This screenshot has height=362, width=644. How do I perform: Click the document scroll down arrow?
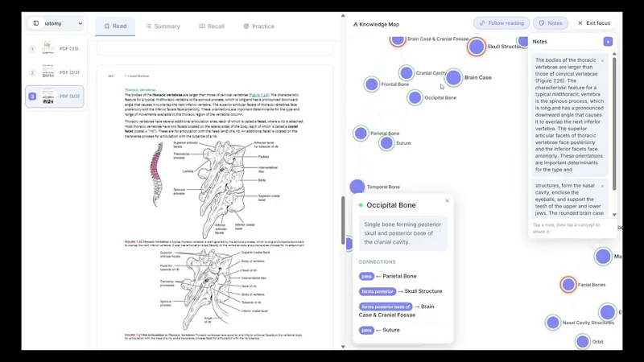pos(343,347)
